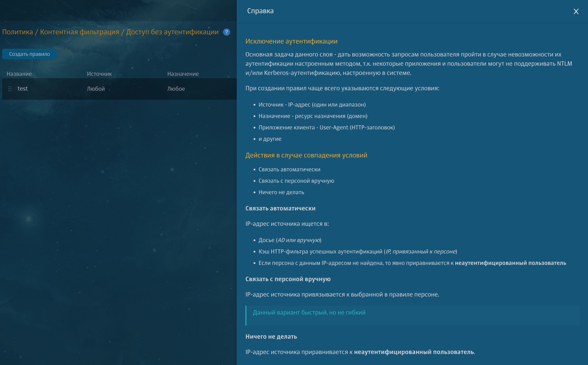Viewport: 588px width, 365px height.
Task: Click the Название column header
Action: point(19,74)
